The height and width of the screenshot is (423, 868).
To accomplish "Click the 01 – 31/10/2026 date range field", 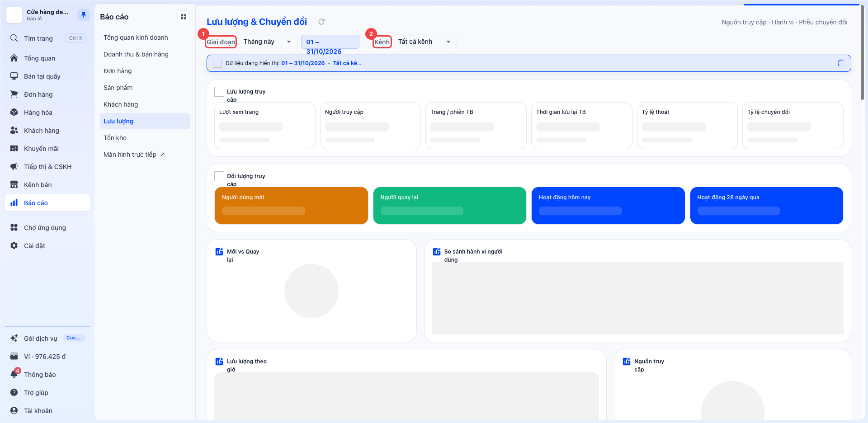I will coord(330,42).
